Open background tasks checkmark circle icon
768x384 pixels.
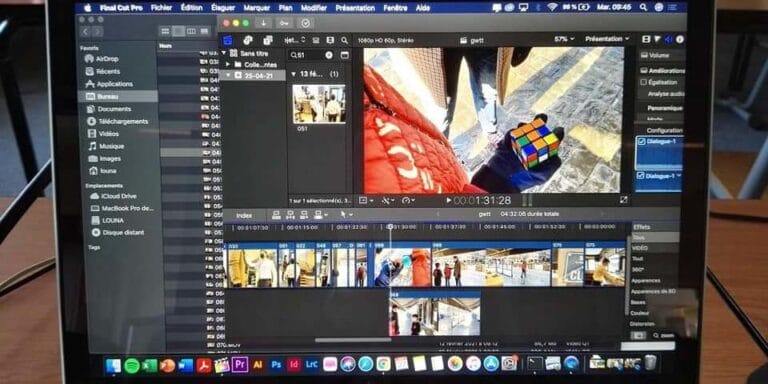(x=306, y=23)
